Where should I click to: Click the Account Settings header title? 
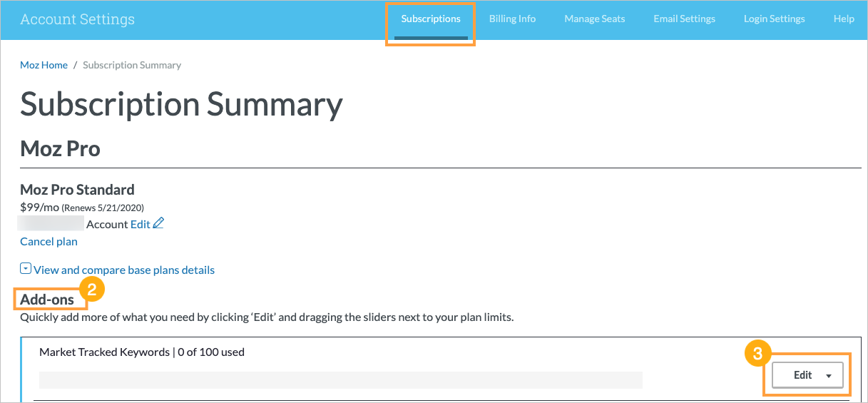(x=77, y=19)
